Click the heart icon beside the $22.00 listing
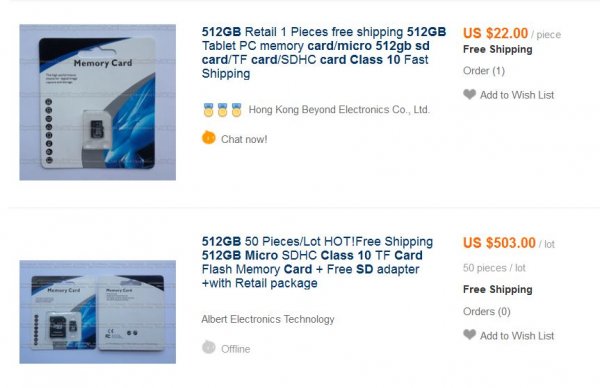600x388 pixels. point(470,95)
